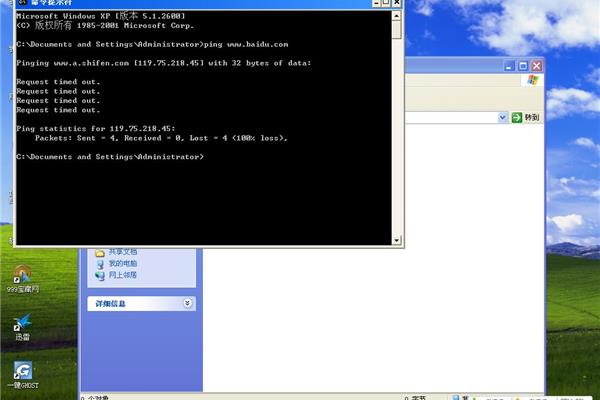Close the command prompt window

(x=397, y=3)
